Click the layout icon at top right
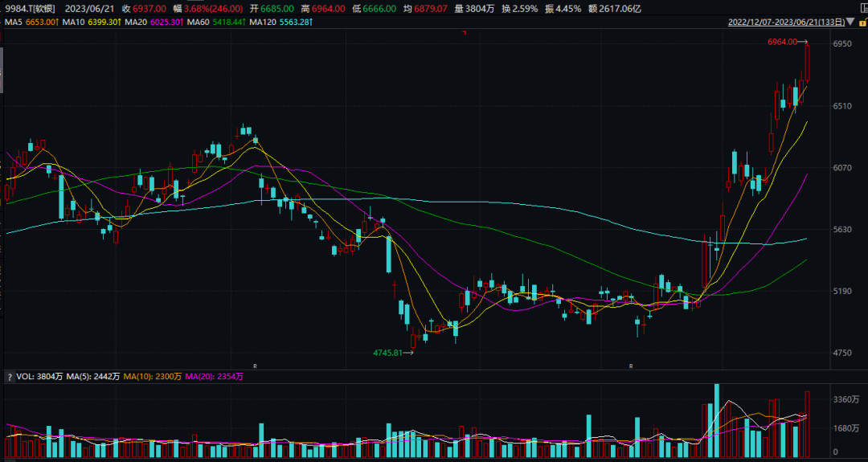This screenshot has width=868, height=462. pyautogui.click(x=860, y=8)
